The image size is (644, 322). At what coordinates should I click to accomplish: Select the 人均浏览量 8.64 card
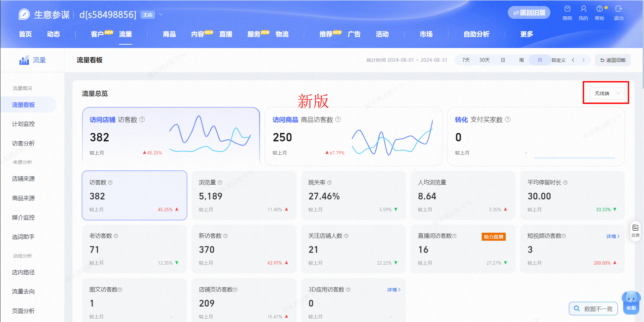463,195
